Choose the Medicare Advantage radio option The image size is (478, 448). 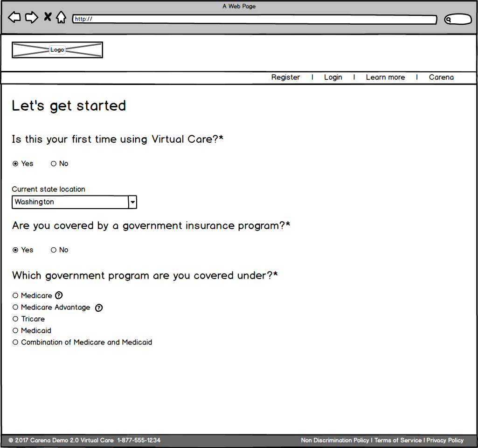click(51, 307)
